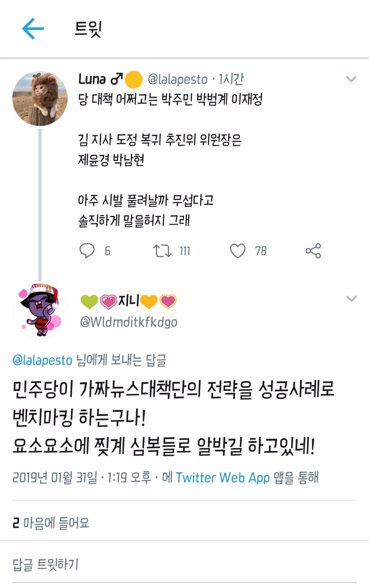Open the @lalapesto mention link

pyautogui.click(x=41, y=360)
